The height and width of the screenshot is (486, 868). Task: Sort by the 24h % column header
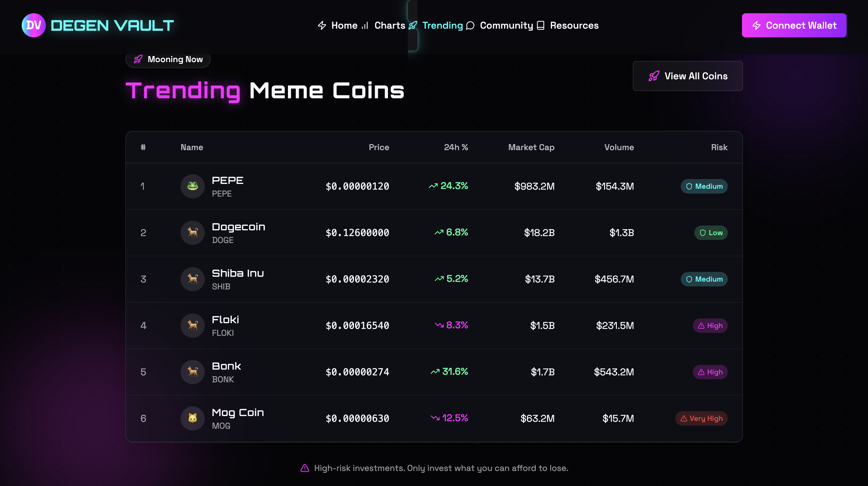coord(456,147)
